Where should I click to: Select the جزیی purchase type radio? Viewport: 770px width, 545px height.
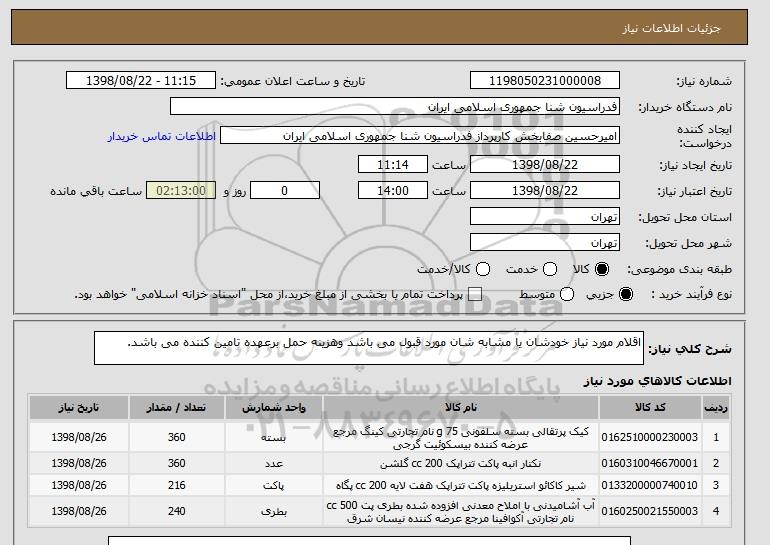click(x=626, y=294)
